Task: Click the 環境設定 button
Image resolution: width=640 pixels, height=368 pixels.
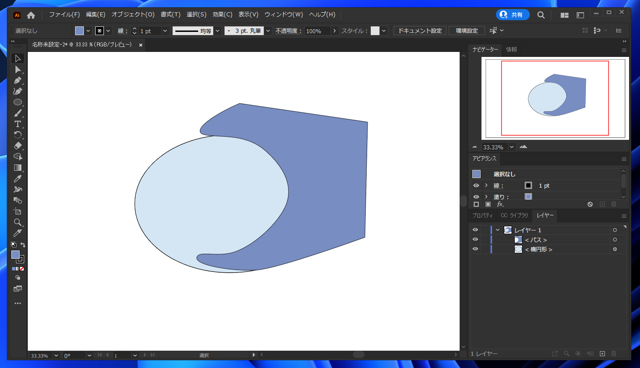Action: pyautogui.click(x=467, y=31)
